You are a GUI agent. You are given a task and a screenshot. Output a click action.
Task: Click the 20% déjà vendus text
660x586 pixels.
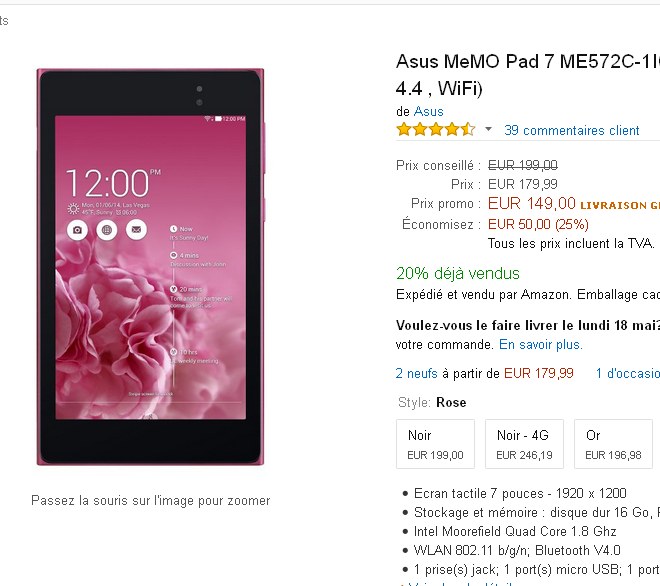point(458,273)
